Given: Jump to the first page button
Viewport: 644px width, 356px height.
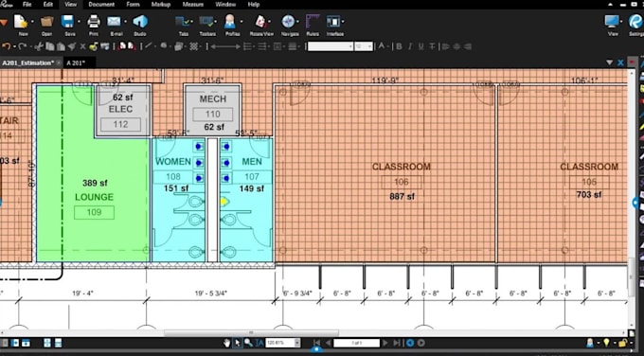Looking at the screenshot, I should pos(316,343).
